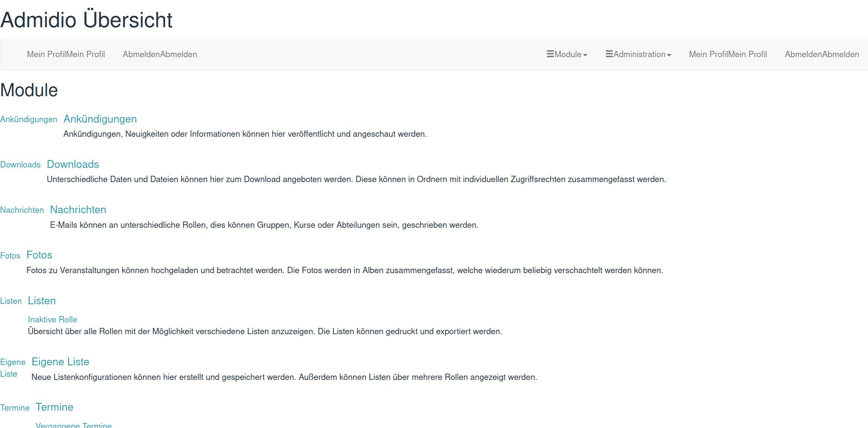Image resolution: width=868 pixels, height=428 pixels.
Task: Click the hamburger icon beside Module
Action: [550, 54]
